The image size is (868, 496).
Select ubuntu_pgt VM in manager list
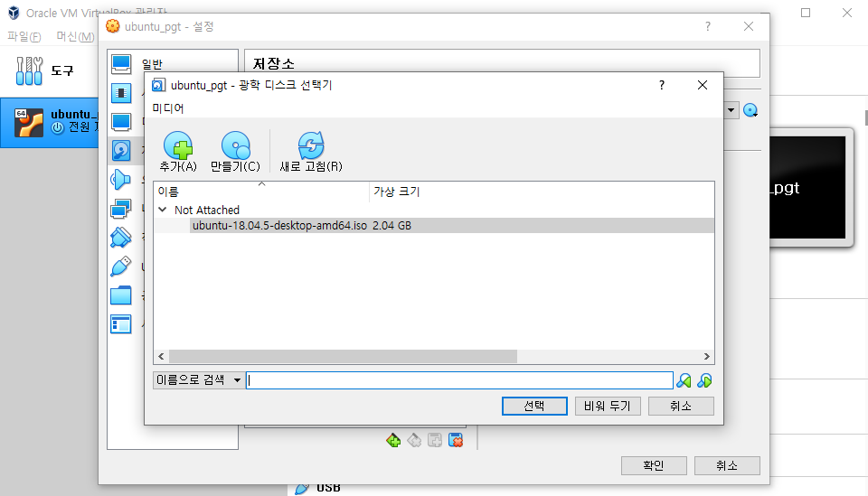(x=50, y=122)
